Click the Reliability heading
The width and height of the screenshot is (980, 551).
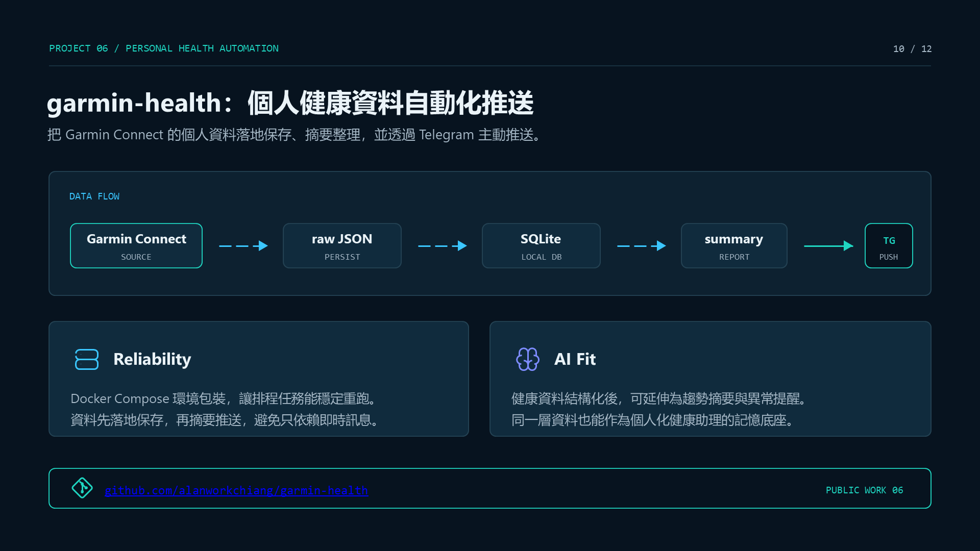point(152,359)
